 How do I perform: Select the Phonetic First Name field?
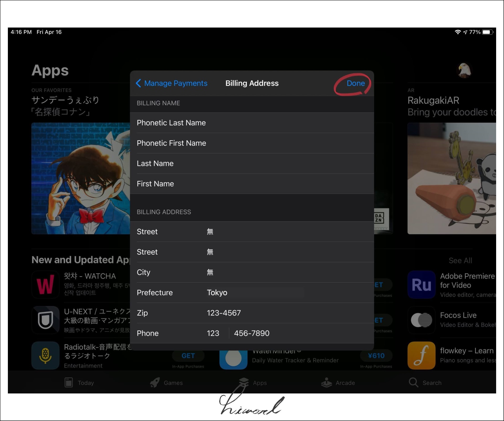(x=252, y=143)
